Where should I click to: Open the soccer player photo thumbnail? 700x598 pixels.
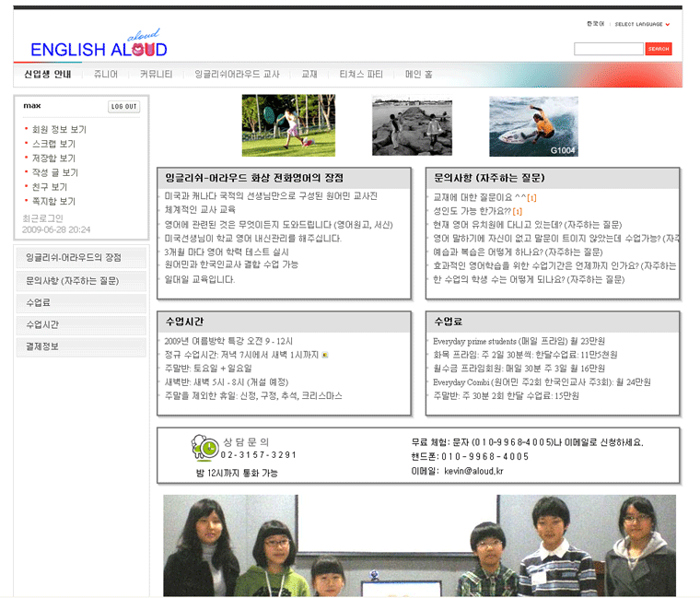[288, 125]
